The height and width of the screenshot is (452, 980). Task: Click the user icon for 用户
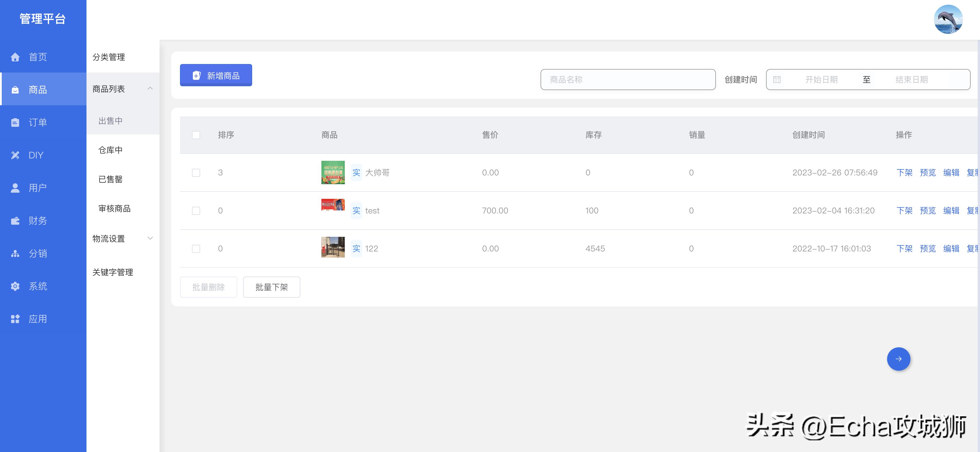coord(15,188)
